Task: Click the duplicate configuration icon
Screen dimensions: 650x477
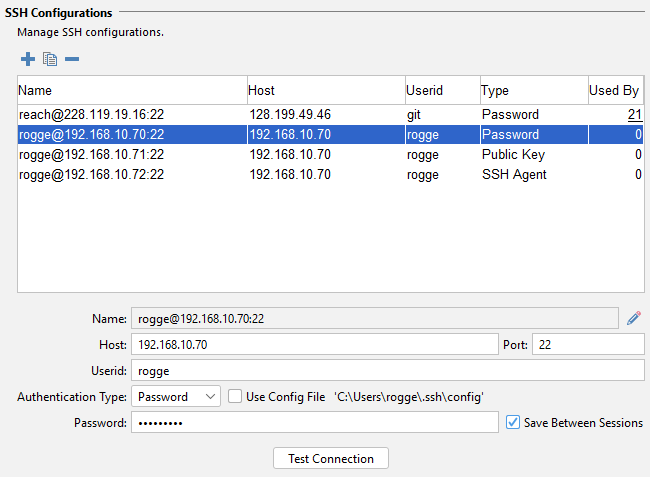Action: tap(50, 59)
